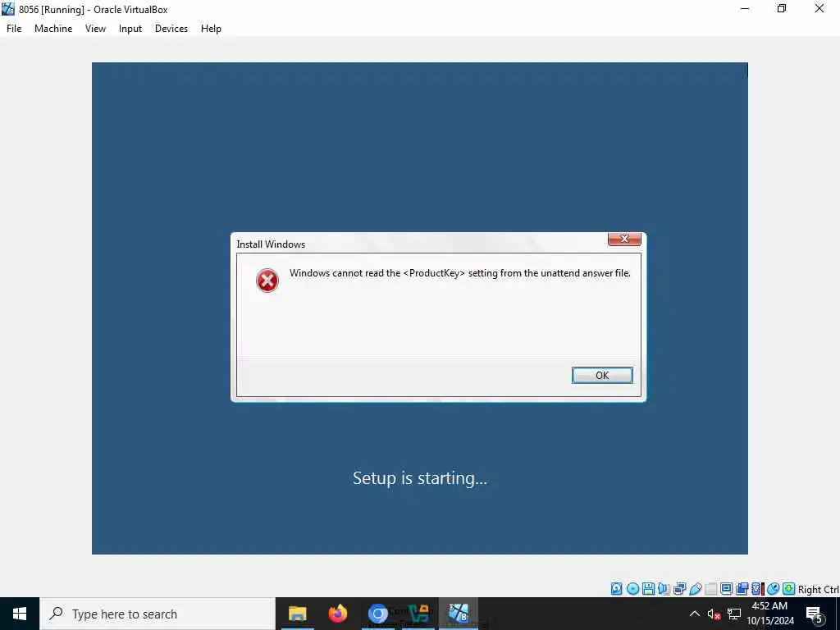
Task: Select the VirtualBox VM taskbar icon
Action: (459, 614)
